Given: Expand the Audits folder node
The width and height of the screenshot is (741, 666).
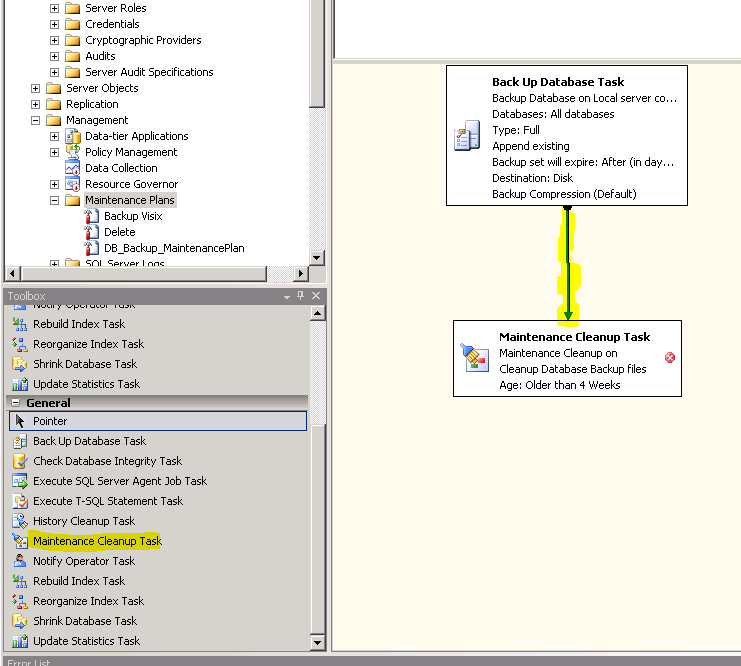Looking at the screenshot, I should coord(54,57).
